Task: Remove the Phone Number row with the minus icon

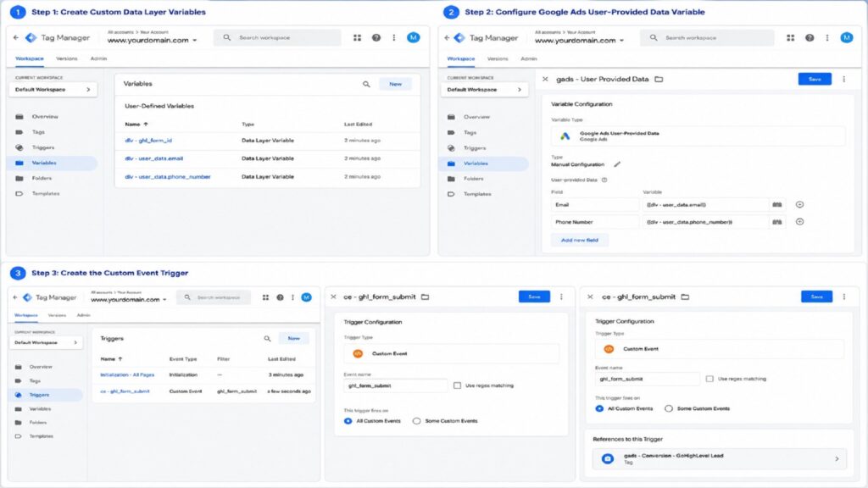Action: pyautogui.click(x=799, y=222)
